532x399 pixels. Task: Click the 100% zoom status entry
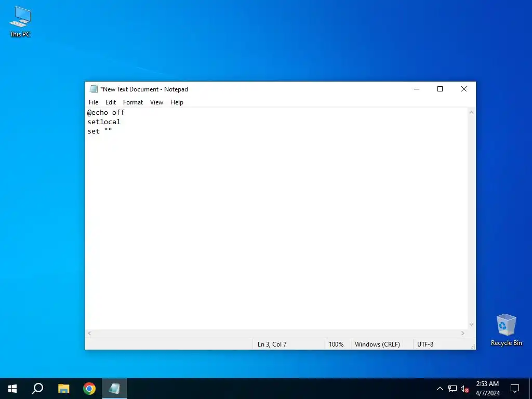pyautogui.click(x=336, y=344)
